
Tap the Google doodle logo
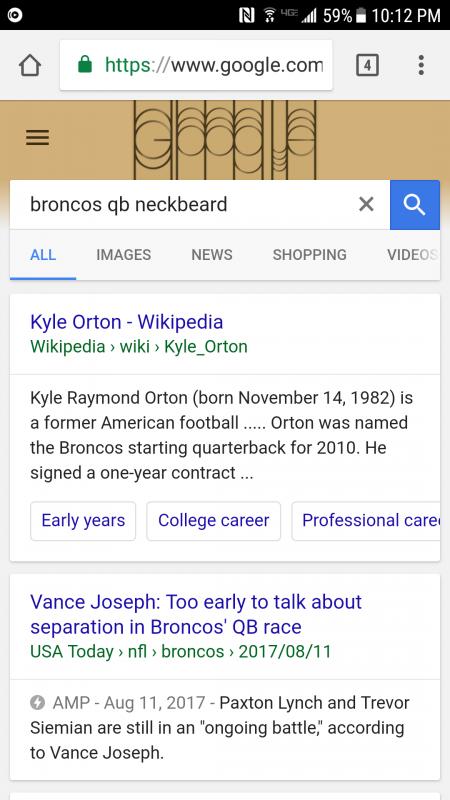coord(225,140)
